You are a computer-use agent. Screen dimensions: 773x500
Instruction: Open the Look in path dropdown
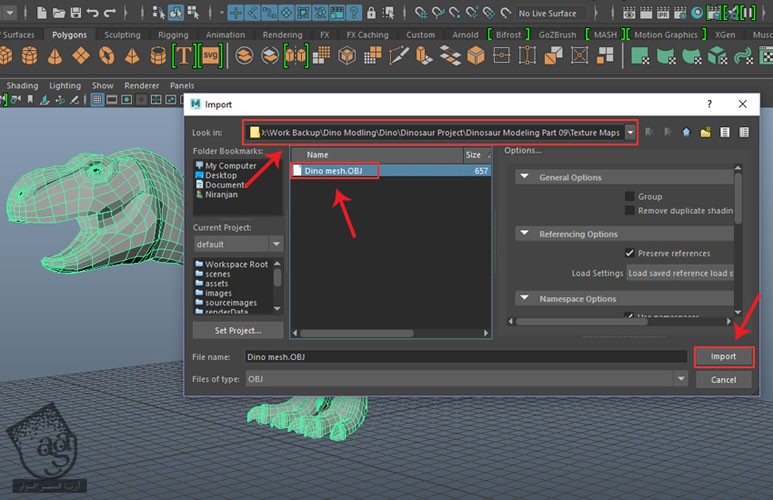tap(630, 132)
